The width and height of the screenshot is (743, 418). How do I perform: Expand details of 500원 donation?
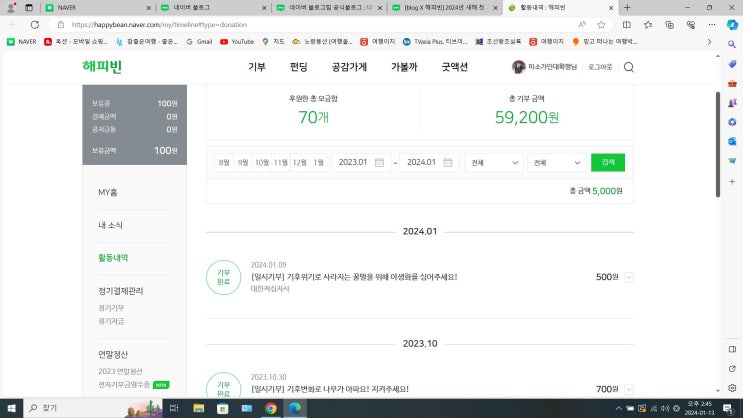[629, 277]
